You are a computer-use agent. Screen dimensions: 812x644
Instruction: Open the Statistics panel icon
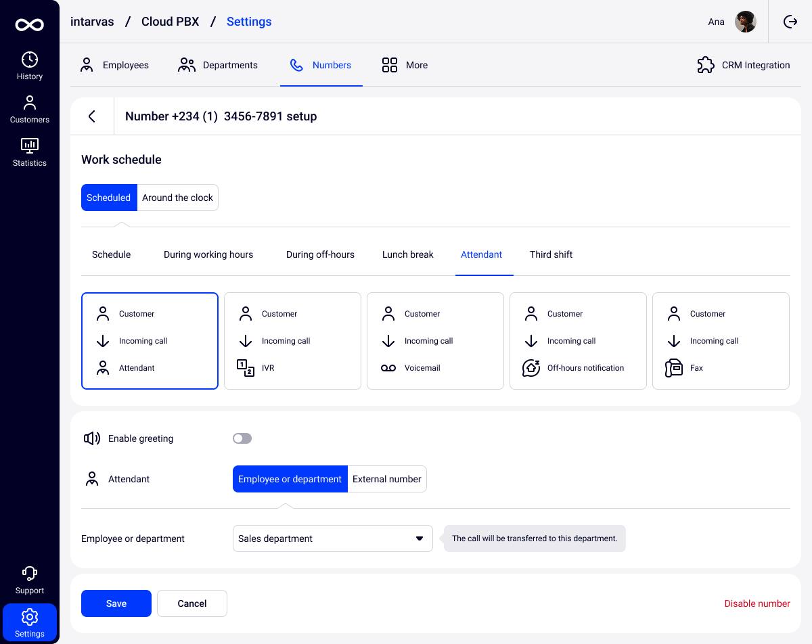coord(30,145)
